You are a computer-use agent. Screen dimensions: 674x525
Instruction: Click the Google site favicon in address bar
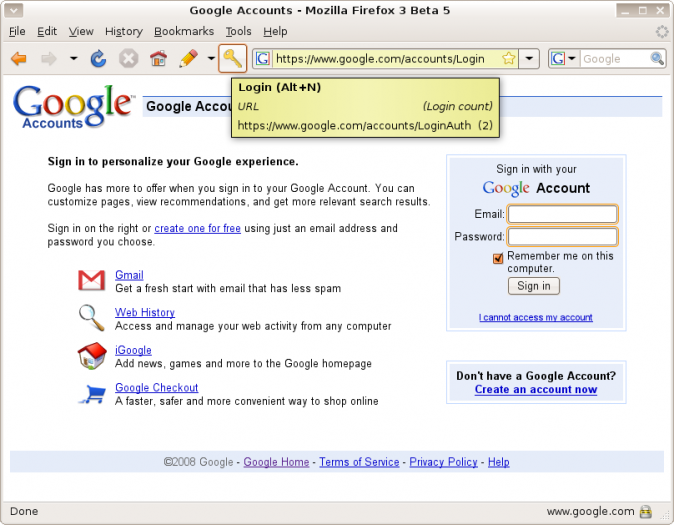tap(263, 58)
